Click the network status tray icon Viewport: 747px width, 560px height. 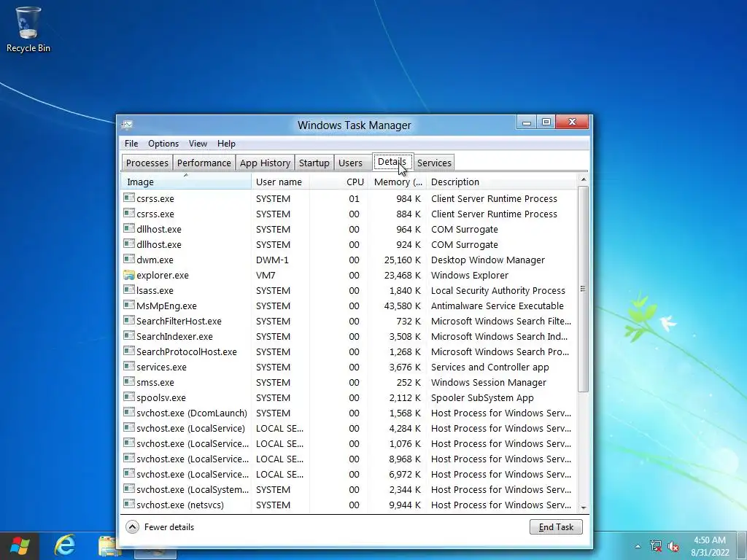pyautogui.click(x=656, y=545)
